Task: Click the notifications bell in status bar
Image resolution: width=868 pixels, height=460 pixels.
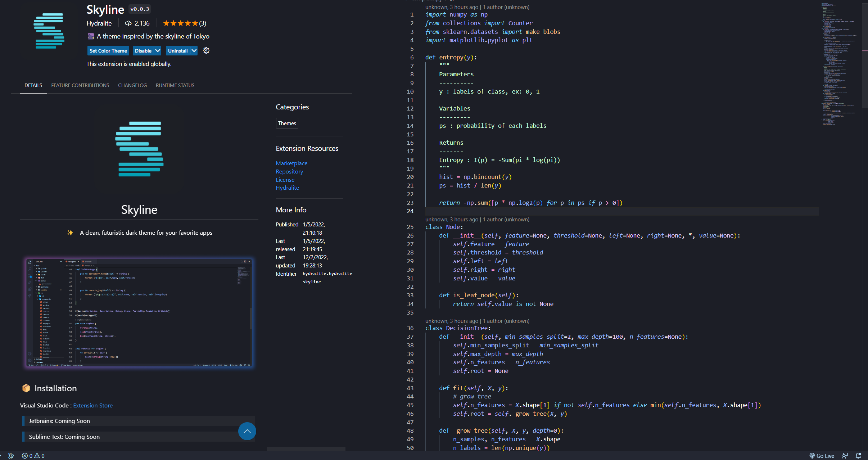Action: tap(858, 456)
